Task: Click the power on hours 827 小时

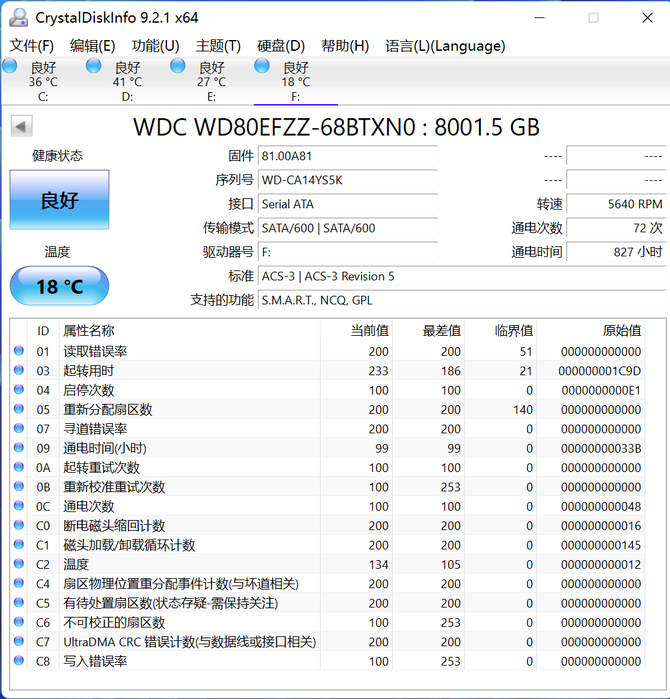Action: 616,252
